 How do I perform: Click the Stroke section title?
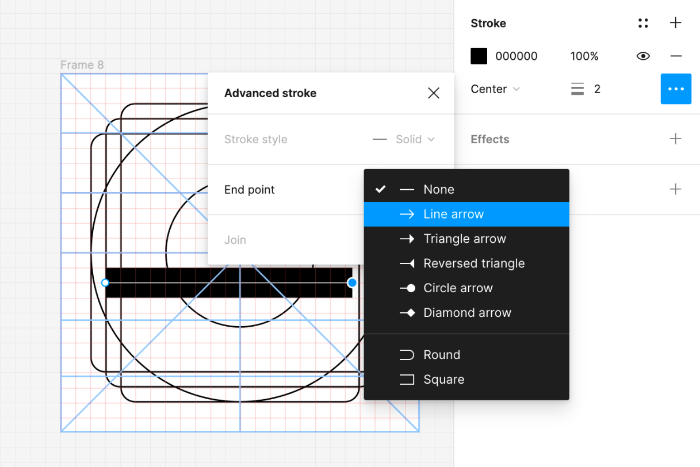point(488,23)
